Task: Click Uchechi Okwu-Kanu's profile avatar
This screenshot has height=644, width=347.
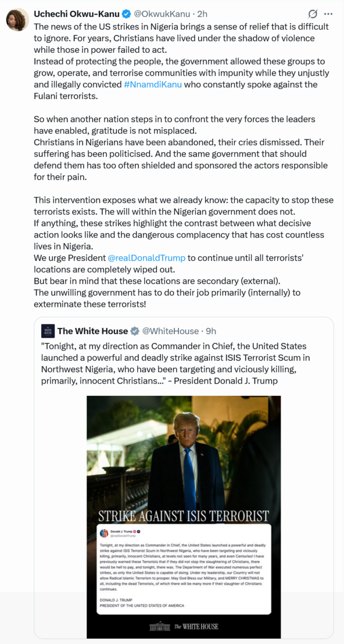Action: tap(17, 20)
